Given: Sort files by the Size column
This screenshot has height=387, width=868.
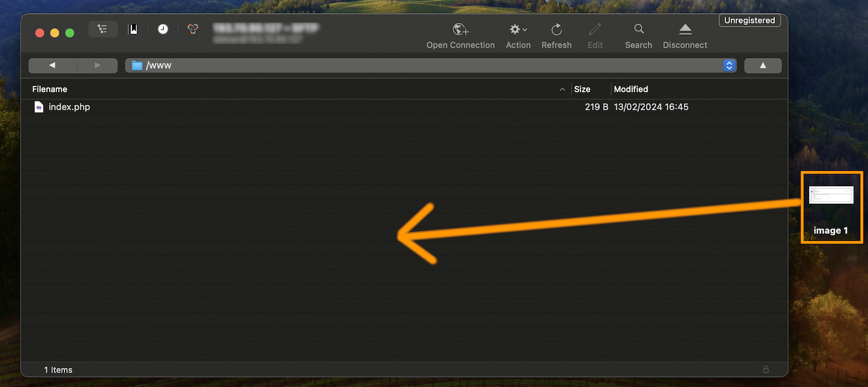Looking at the screenshot, I should (x=582, y=89).
